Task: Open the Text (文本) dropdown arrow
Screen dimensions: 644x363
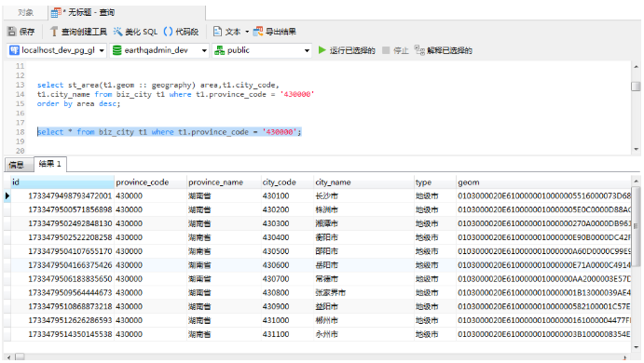Action: [x=247, y=32]
